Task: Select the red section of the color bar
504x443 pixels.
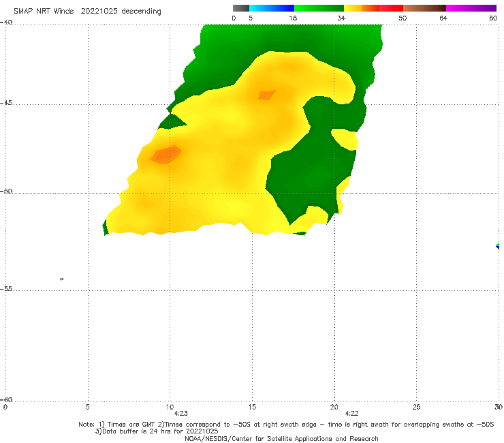Action: click(x=391, y=8)
